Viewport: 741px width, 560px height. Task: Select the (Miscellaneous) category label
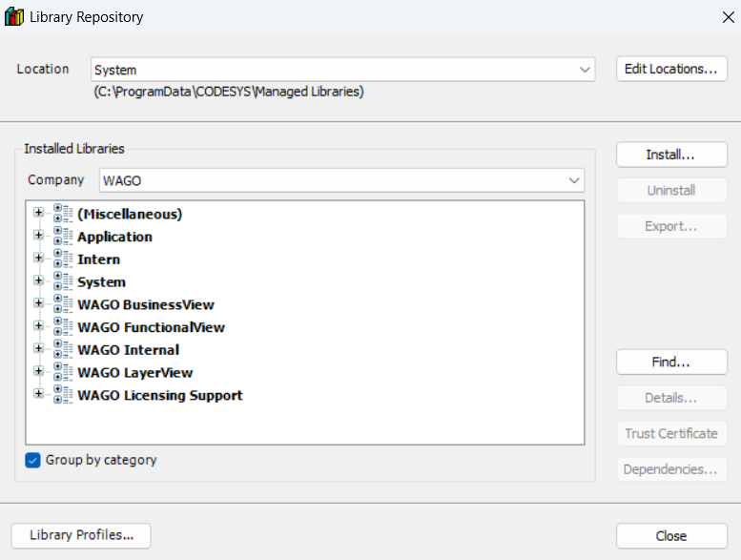click(x=130, y=214)
